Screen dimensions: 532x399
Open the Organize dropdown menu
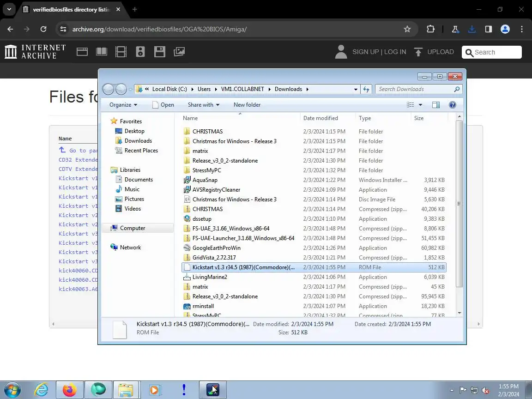(x=123, y=105)
